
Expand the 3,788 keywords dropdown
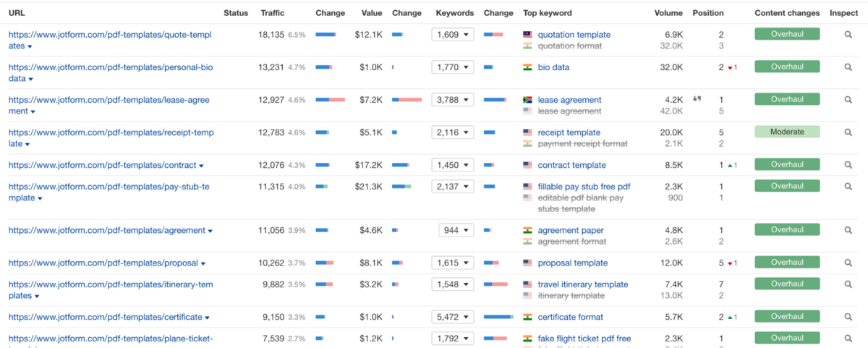click(x=452, y=100)
